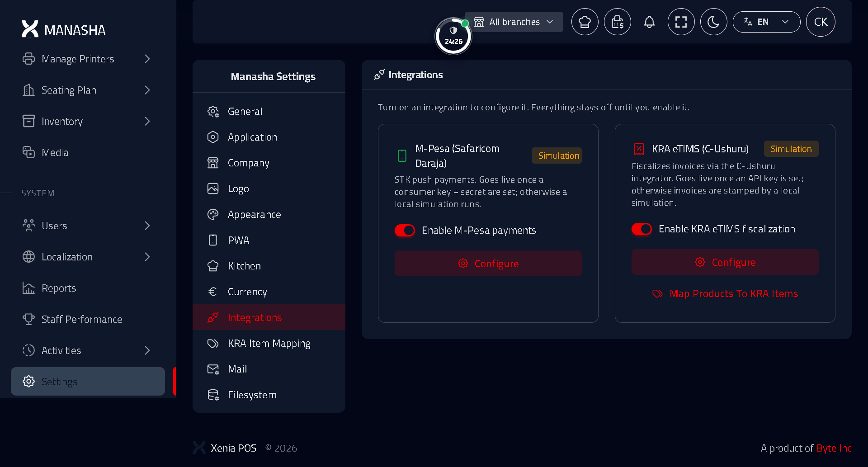Turn off KRA eTIMS fiscalization toggle
This screenshot has height=467, width=868.
point(642,229)
